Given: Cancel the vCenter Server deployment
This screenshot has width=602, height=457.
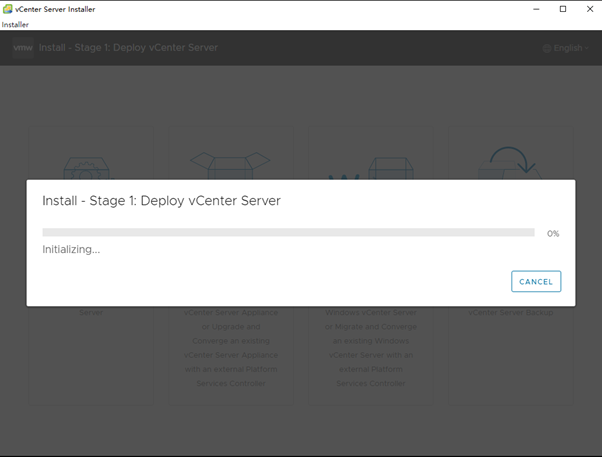Looking at the screenshot, I should tap(536, 281).
